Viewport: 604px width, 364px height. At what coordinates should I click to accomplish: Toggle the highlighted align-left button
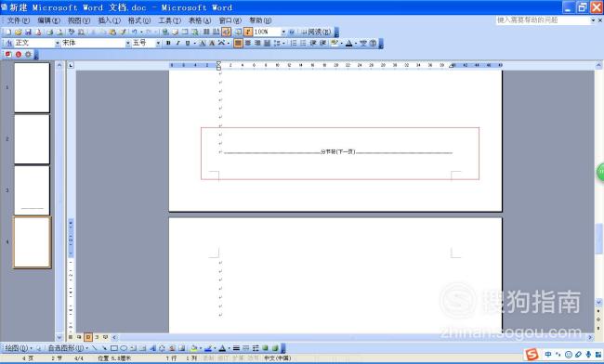(x=238, y=43)
